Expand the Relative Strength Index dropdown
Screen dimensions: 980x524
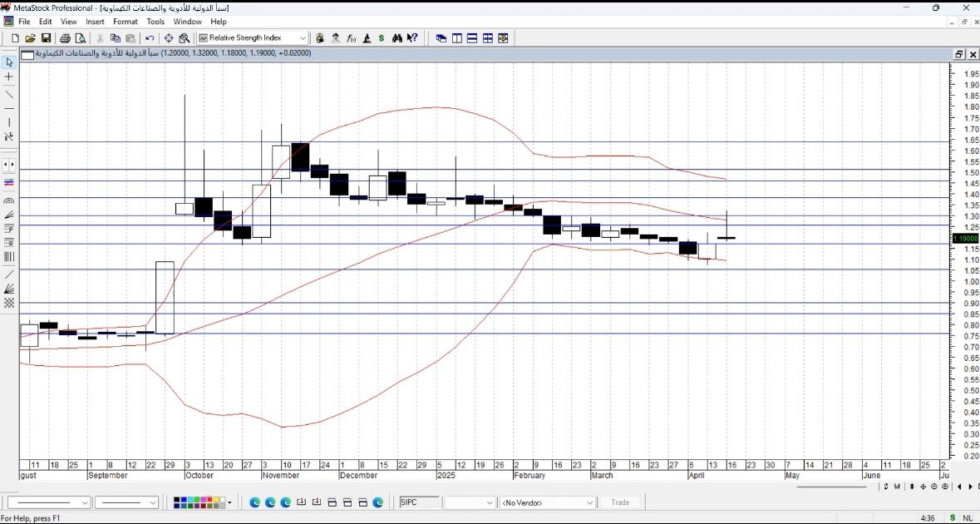[x=303, y=38]
